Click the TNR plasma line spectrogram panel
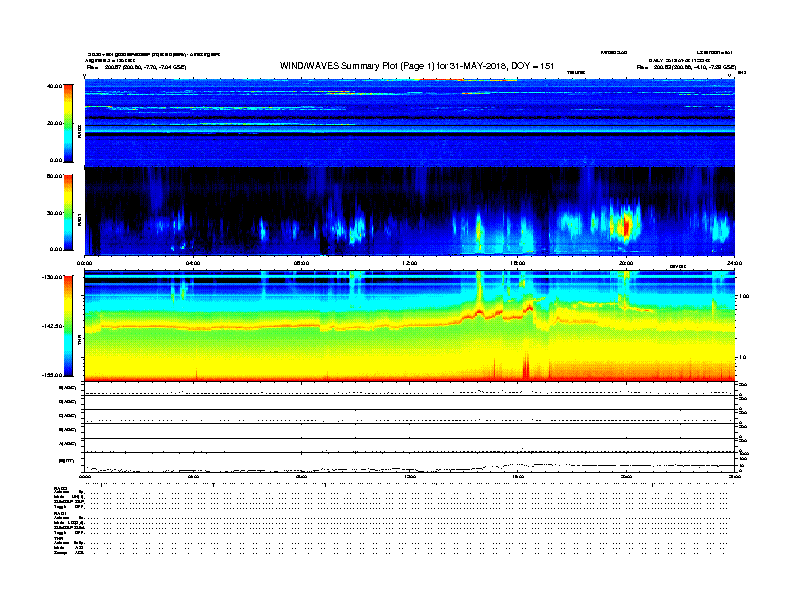 410,326
